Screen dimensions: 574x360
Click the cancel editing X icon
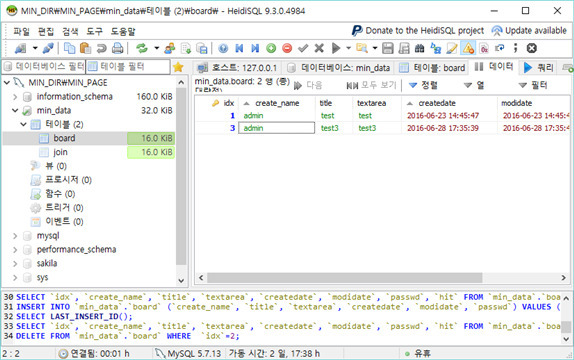319,48
